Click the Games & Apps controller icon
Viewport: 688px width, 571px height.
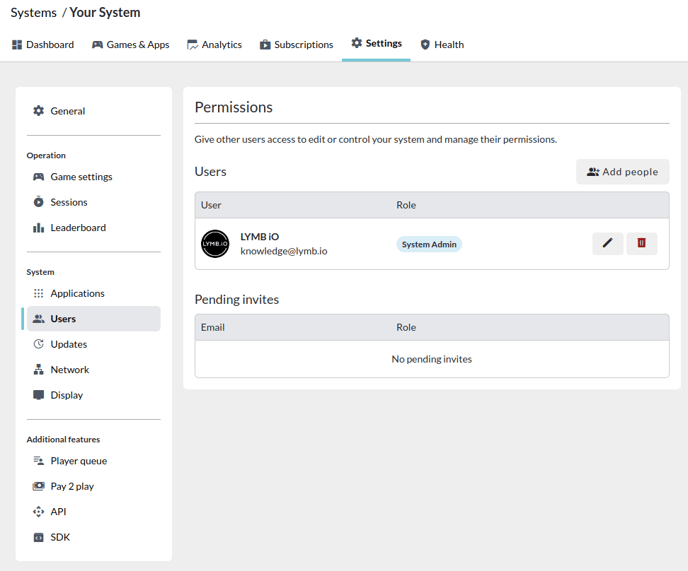click(97, 45)
